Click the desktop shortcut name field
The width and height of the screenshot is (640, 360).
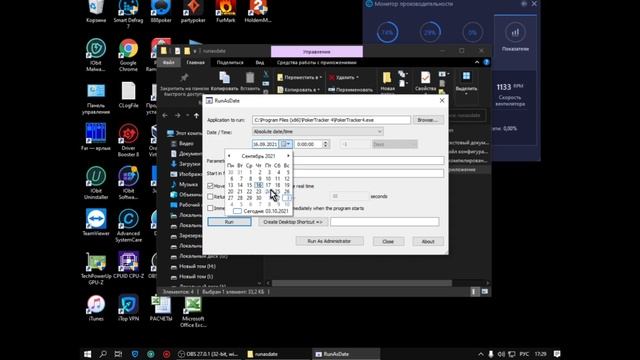click(x=384, y=222)
